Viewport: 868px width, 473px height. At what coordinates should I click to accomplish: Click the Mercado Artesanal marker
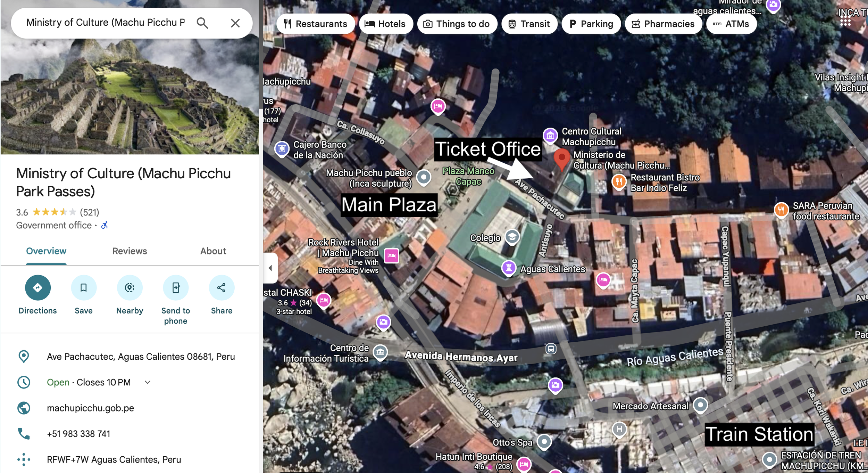pyautogui.click(x=700, y=405)
